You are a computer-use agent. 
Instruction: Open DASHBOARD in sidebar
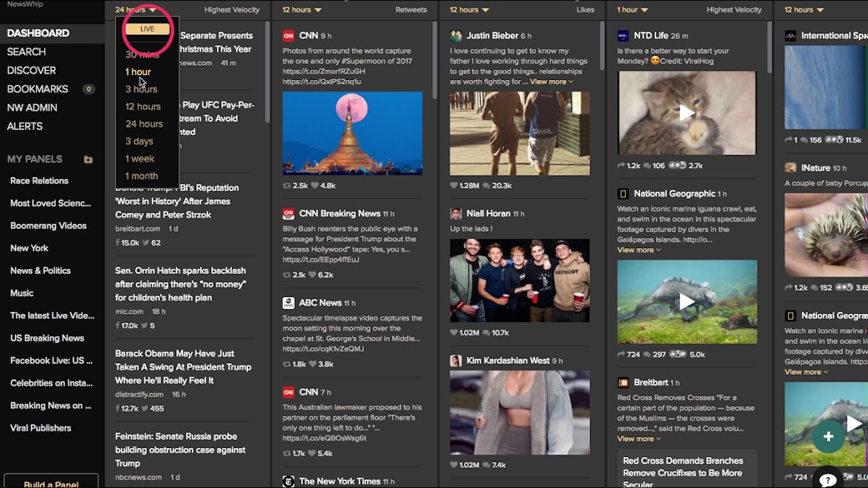[38, 33]
